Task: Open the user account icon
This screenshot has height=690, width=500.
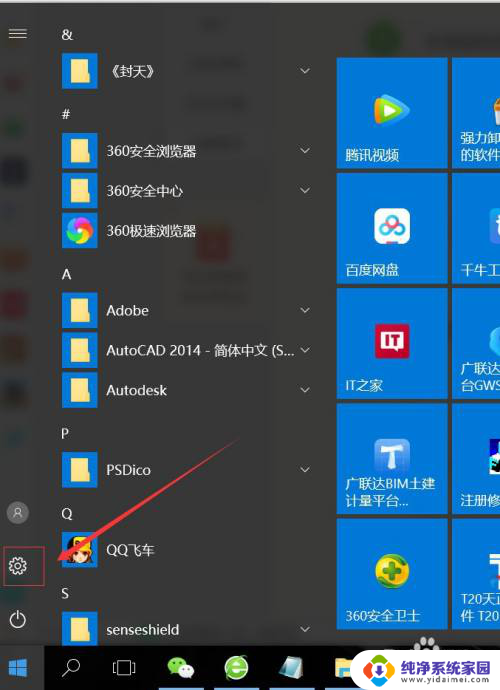Action: coord(18,513)
